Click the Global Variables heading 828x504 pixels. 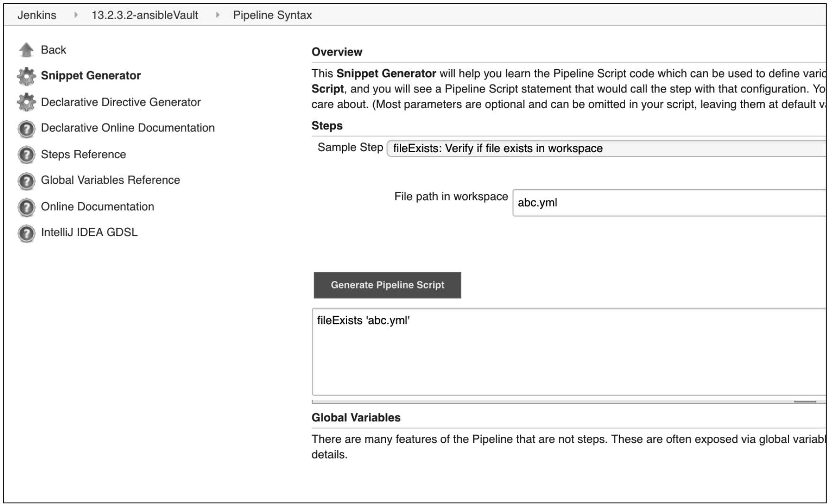(356, 418)
